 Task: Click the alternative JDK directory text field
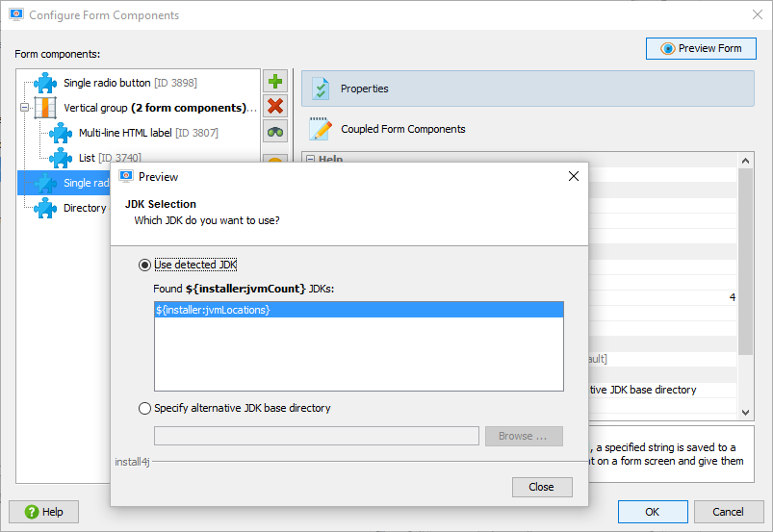(x=317, y=436)
